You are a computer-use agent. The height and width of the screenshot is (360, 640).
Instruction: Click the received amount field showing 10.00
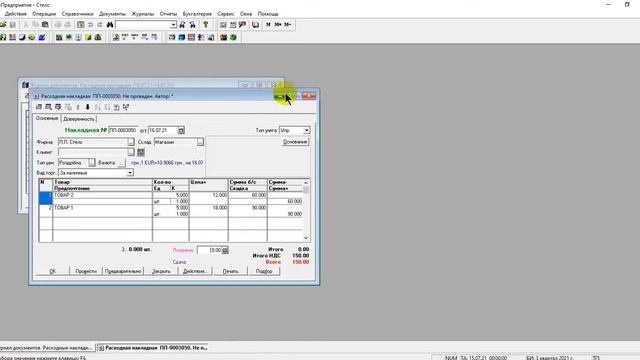tap(209, 250)
